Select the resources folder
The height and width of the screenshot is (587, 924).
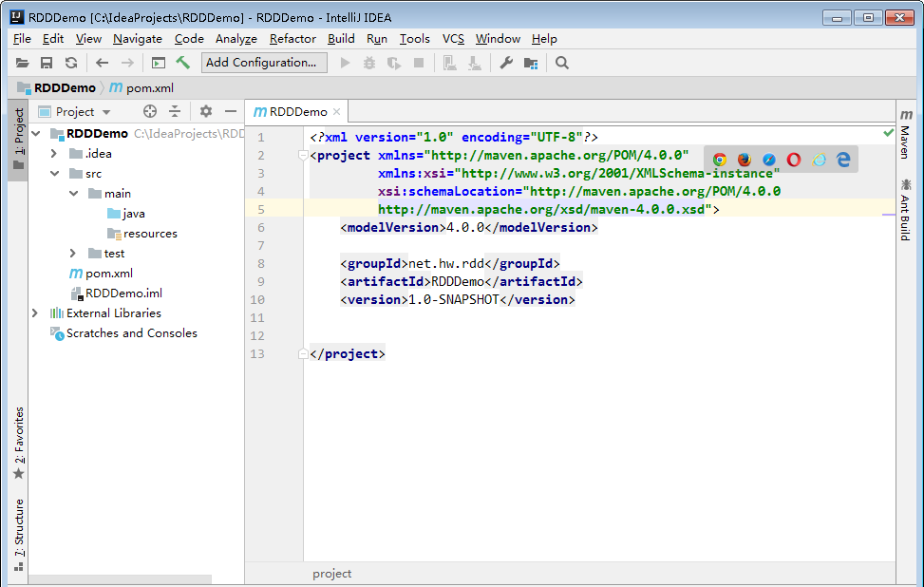pyautogui.click(x=142, y=234)
